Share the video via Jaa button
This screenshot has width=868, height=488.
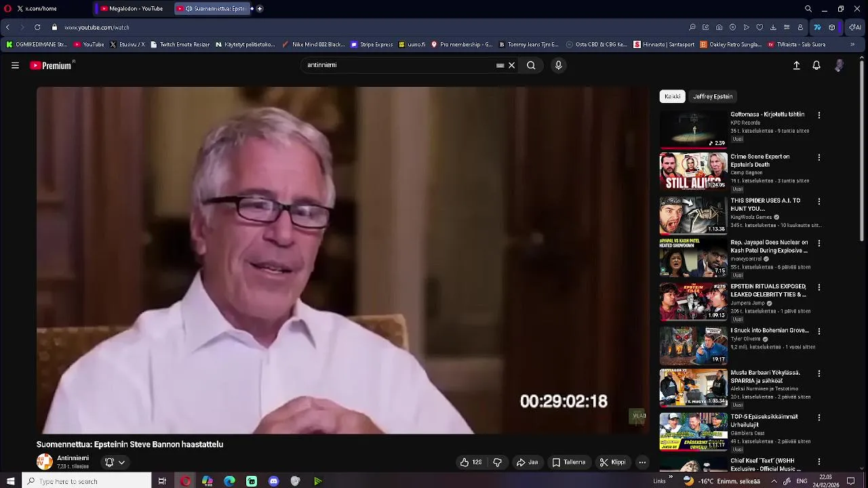(527, 462)
